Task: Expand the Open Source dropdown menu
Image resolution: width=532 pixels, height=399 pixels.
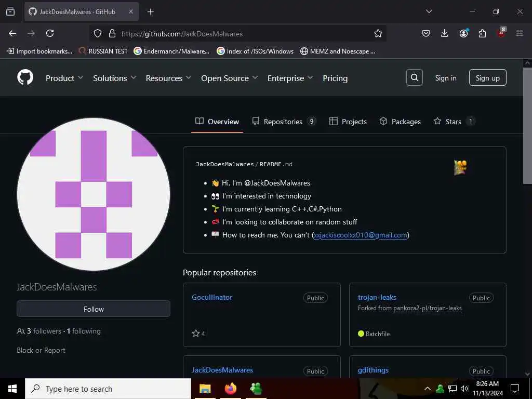Action: click(229, 78)
